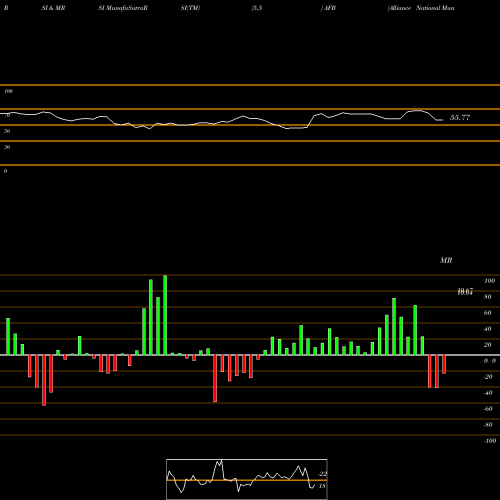
Task: Click the RSI axis label 50
Action: click(x=7, y=131)
